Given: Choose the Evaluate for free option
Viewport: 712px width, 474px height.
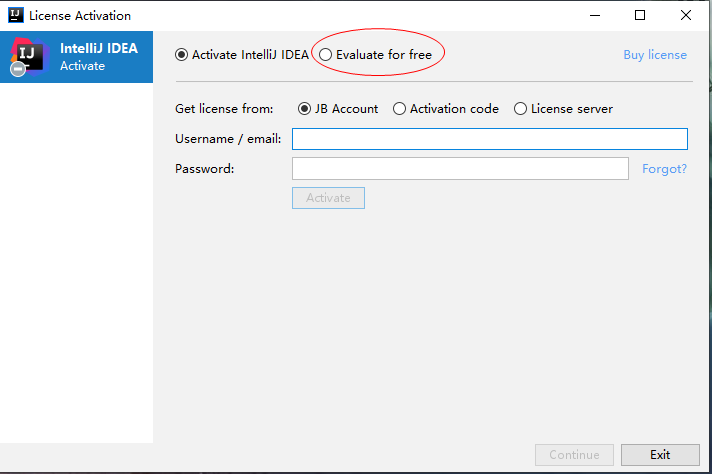Looking at the screenshot, I should 326,55.
